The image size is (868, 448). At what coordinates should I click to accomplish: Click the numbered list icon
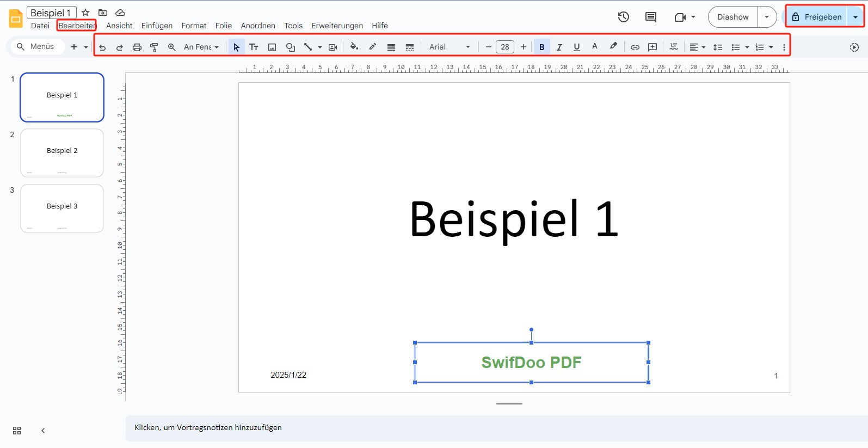click(x=760, y=47)
